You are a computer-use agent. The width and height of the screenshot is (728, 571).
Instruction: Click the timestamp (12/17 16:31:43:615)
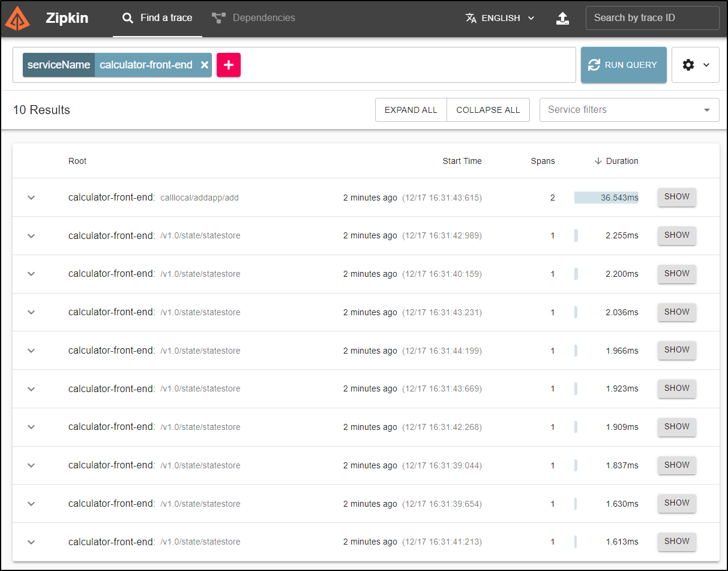[442, 198]
